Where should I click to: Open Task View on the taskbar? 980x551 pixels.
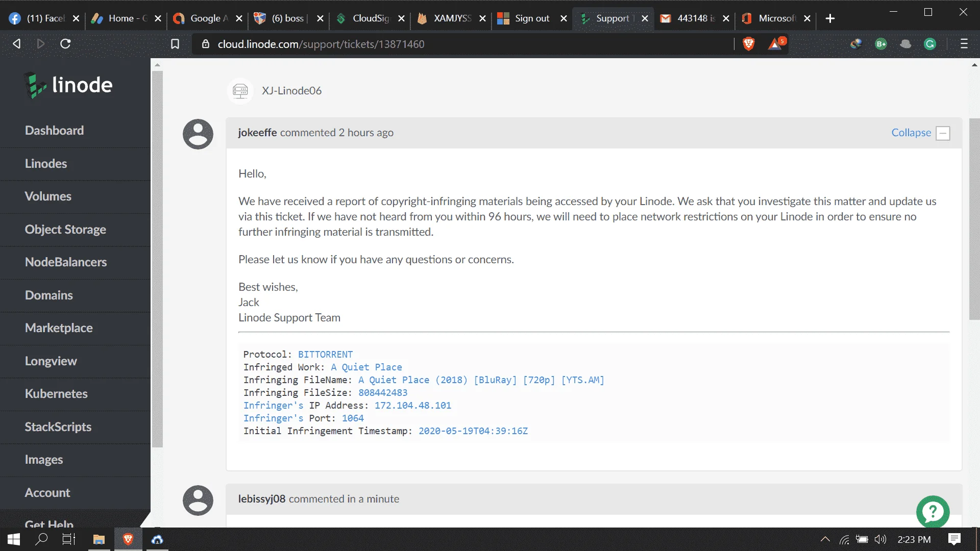click(x=68, y=539)
